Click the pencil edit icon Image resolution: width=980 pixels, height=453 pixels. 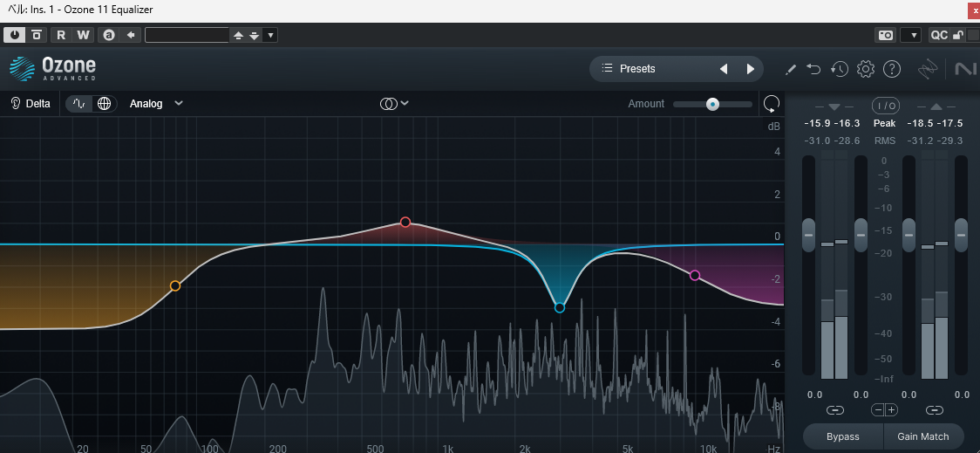pos(790,70)
